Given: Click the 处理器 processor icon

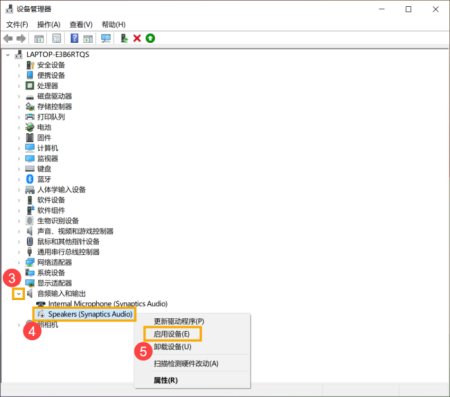Looking at the screenshot, I should [30, 86].
